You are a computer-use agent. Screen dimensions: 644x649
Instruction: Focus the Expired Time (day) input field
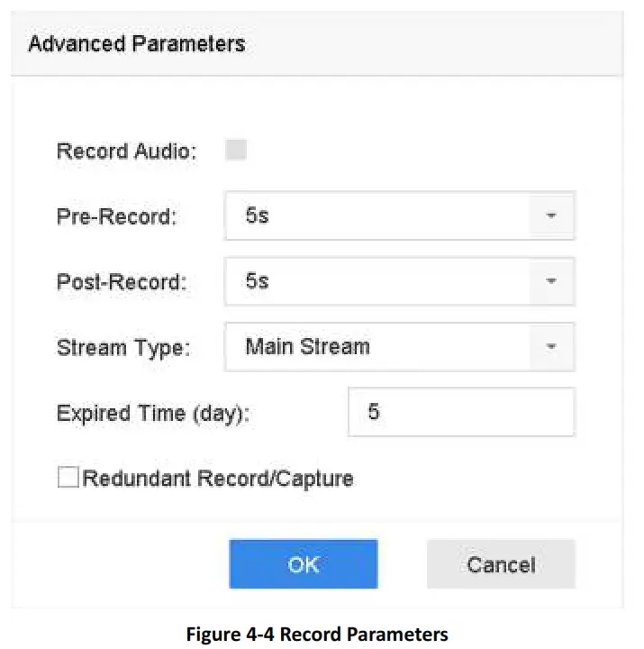(x=460, y=412)
